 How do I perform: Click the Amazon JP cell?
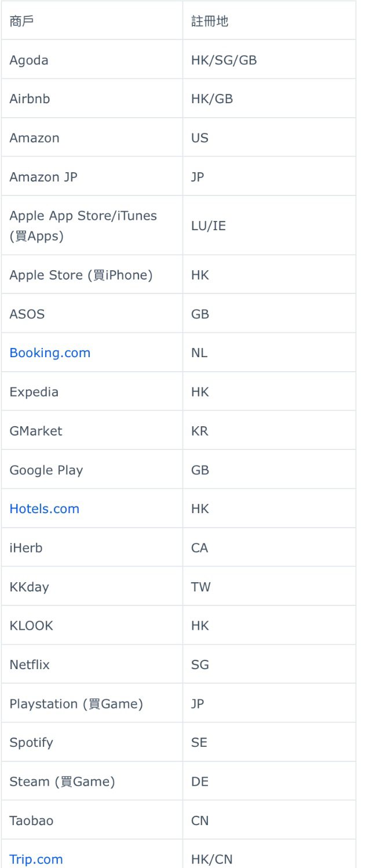click(x=92, y=176)
